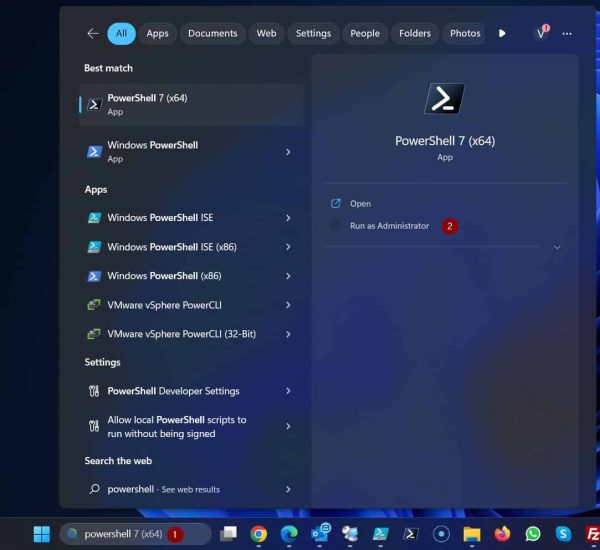Open Task View from the taskbar
The height and width of the screenshot is (550, 600).
pyautogui.click(x=228, y=534)
